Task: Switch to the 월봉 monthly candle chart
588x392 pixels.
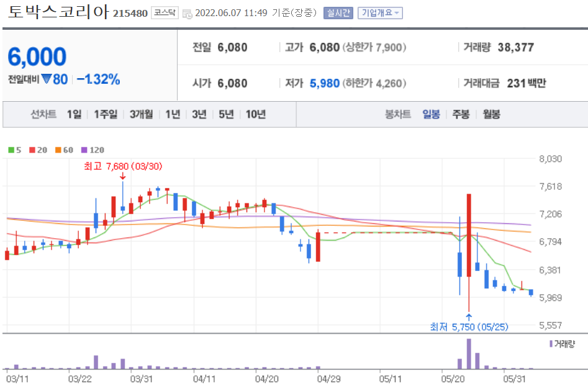Action: (x=491, y=114)
